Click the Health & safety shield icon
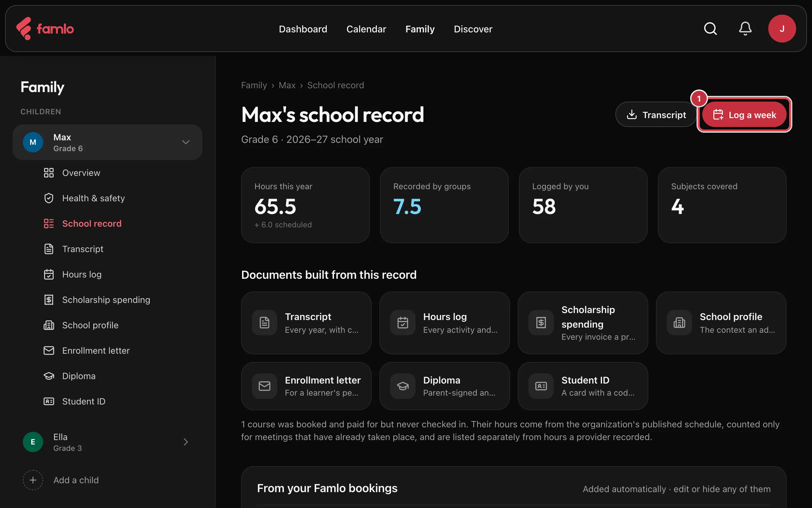This screenshot has width=812, height=508. pyautogui.click(x=49, y=198)
